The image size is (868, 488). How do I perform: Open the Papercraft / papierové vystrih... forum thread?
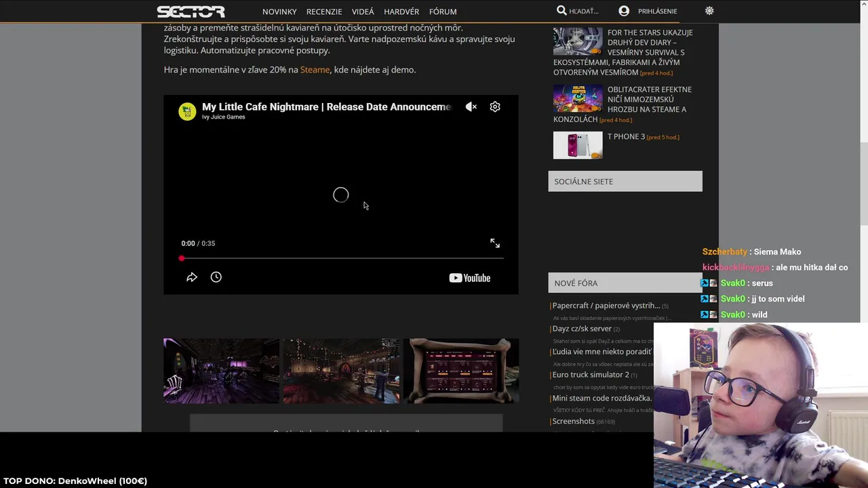(x=606, y=306)
